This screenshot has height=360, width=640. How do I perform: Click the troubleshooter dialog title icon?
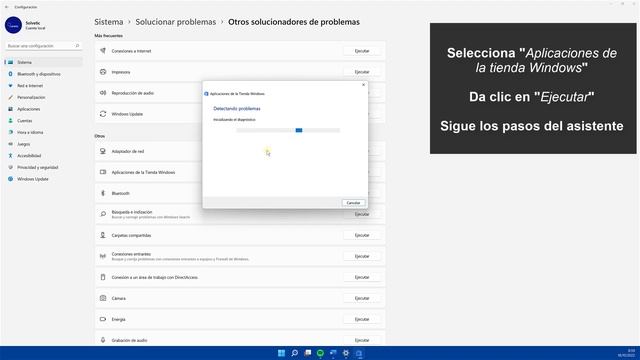206,94
